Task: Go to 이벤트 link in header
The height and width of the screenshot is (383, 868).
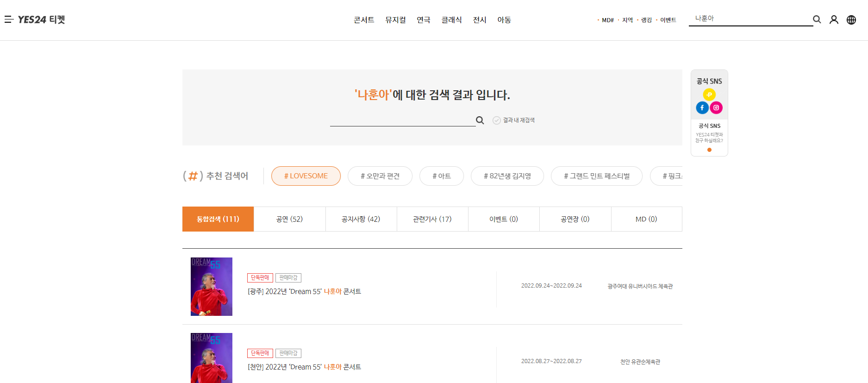Action: point(668,20)
